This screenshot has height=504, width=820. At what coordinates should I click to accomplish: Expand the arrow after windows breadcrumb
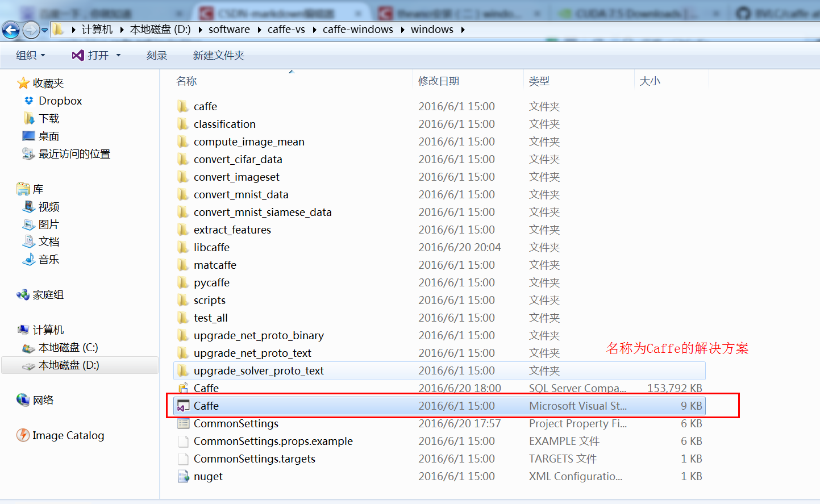pos(463,30)
